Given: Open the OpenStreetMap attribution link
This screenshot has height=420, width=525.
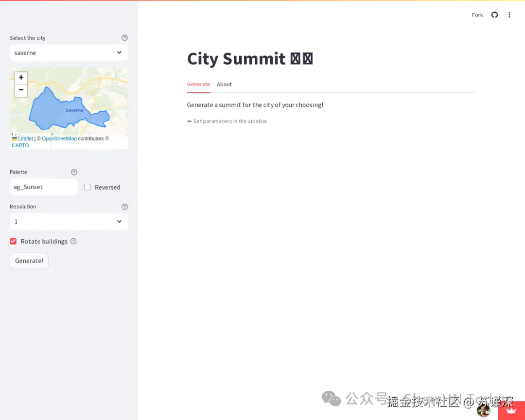Looking at the screenshot, I should [x=59, y=139].
